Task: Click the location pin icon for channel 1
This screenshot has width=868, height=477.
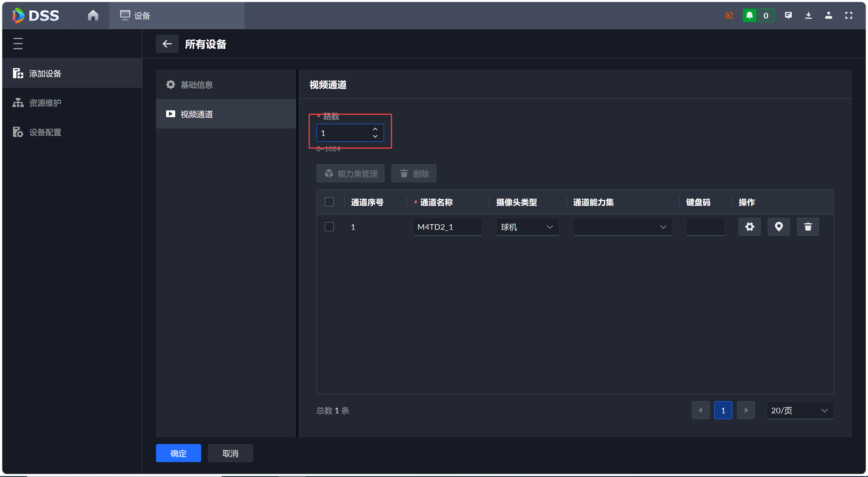Action: coord(779,227)
